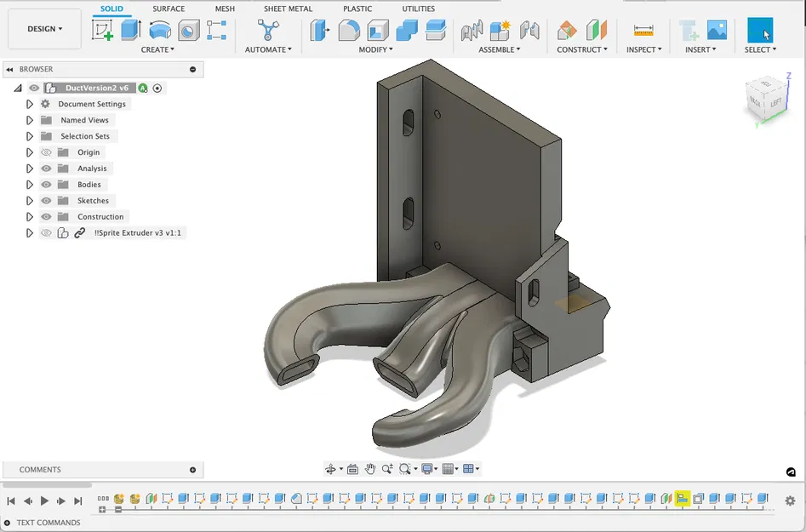The image size is (806, 532).
Task: Show the Origin folder
Action: [46, 152]
